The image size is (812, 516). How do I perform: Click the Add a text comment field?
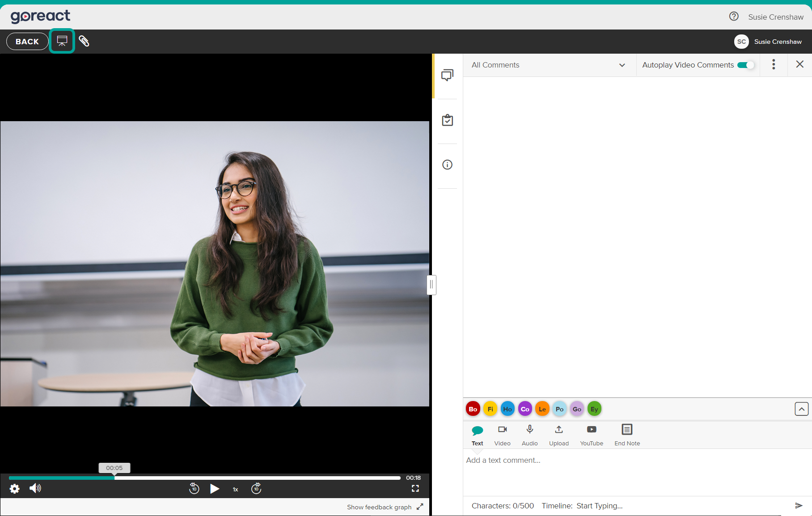click(637, 472)
